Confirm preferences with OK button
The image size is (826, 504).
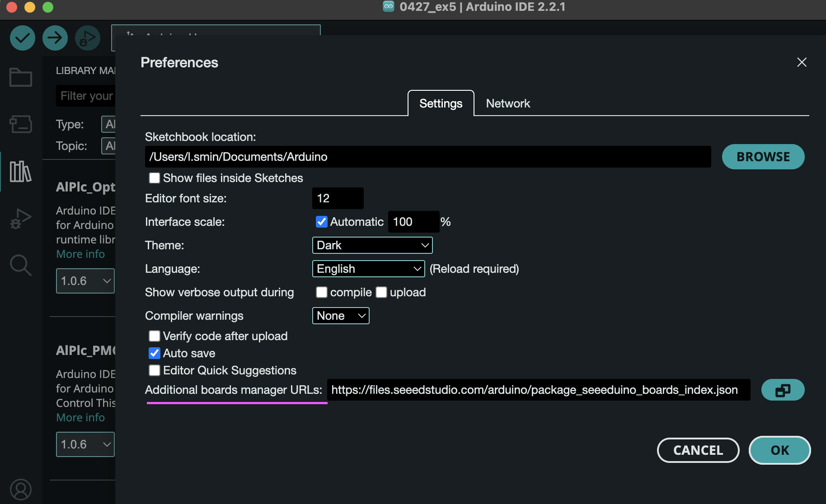[780, 450]
